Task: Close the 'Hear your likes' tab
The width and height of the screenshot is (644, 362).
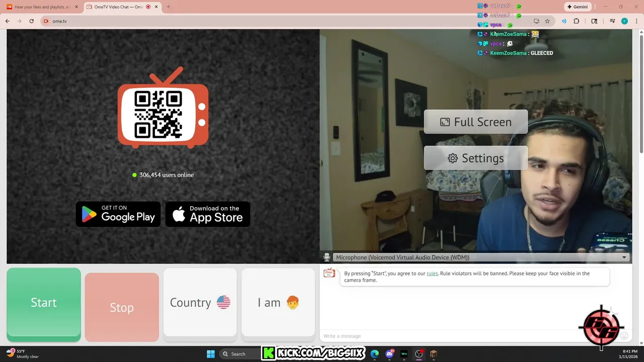Action: tap(76, 7)
